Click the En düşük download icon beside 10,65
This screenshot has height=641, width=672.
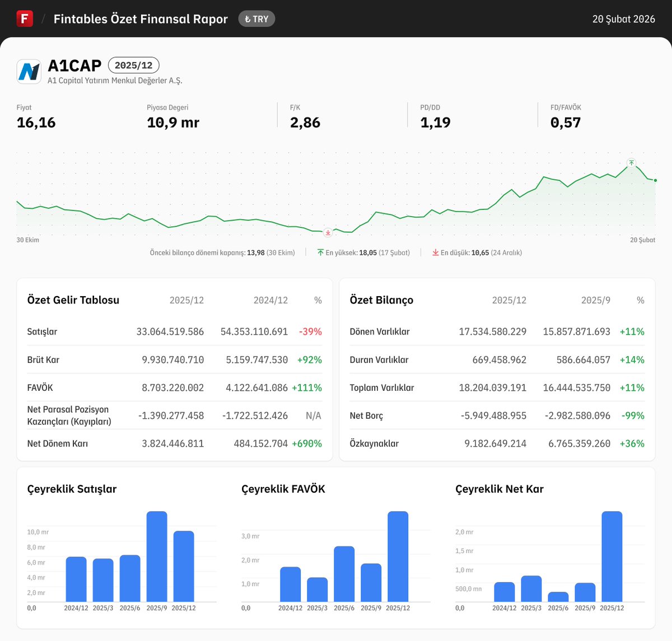[436, 252]
